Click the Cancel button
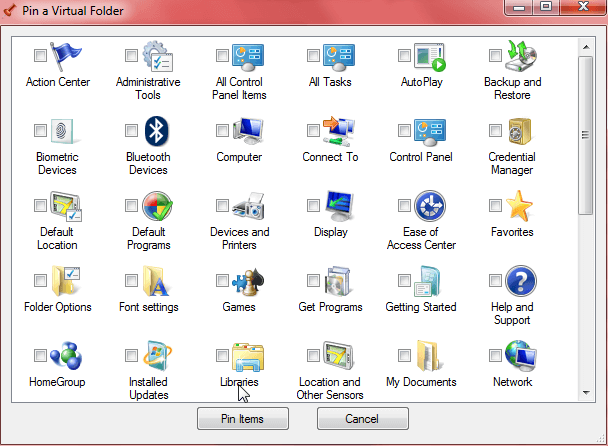This screenshot has width=608, height=446. 363,418
